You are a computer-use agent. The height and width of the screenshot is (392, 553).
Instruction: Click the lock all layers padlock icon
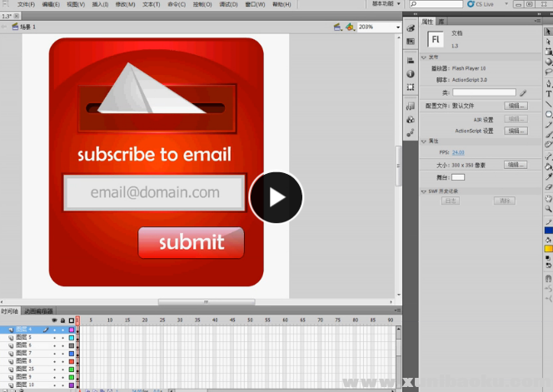(62, 320)
